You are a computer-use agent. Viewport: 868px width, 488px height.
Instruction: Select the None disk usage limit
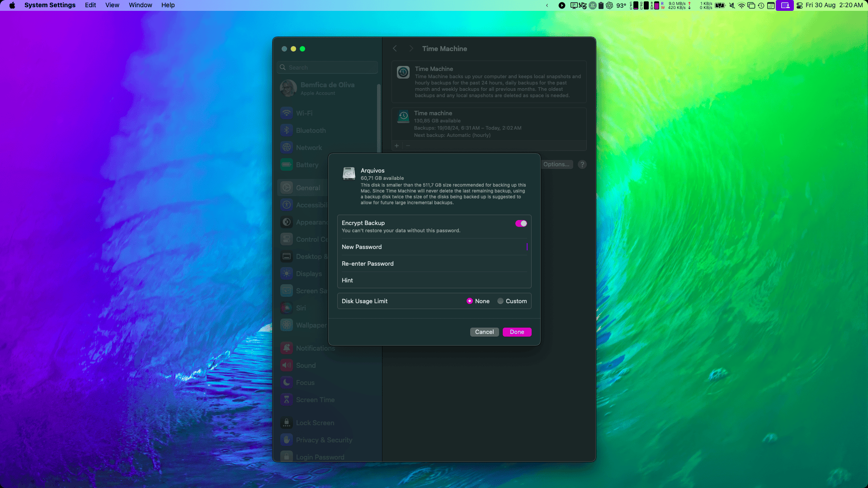pyautogui.click(x=470, y=301)
